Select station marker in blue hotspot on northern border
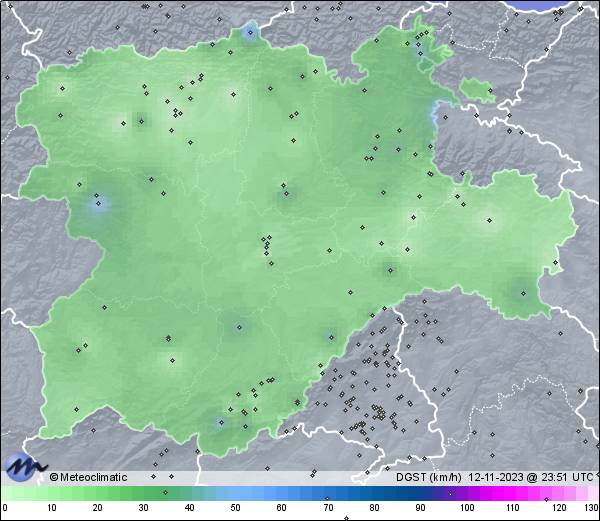 click(250, 33)
